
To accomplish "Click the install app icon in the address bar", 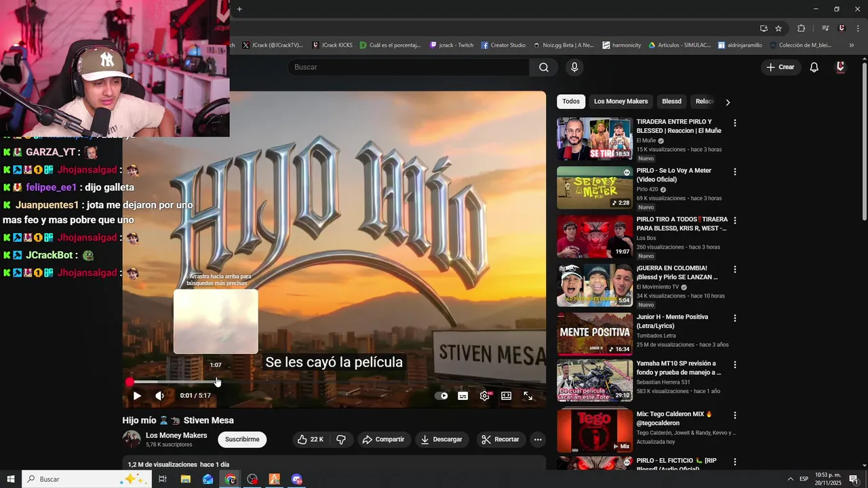I will tap(764, 28).
